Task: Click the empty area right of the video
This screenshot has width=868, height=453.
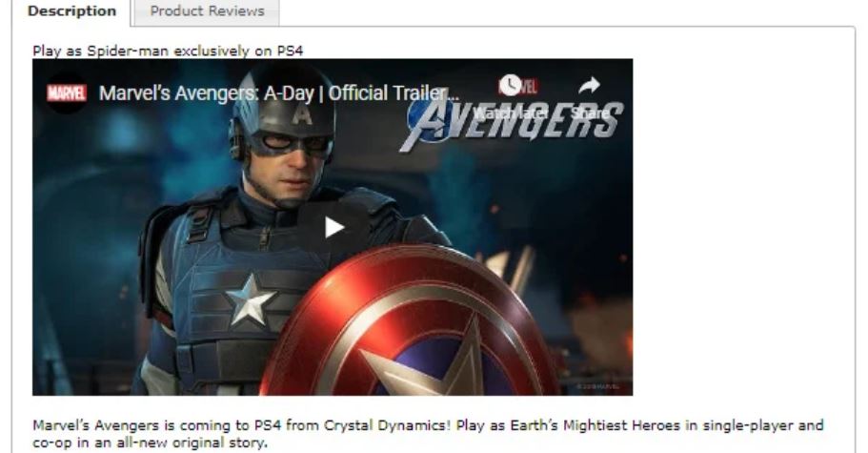Action: 742,227
